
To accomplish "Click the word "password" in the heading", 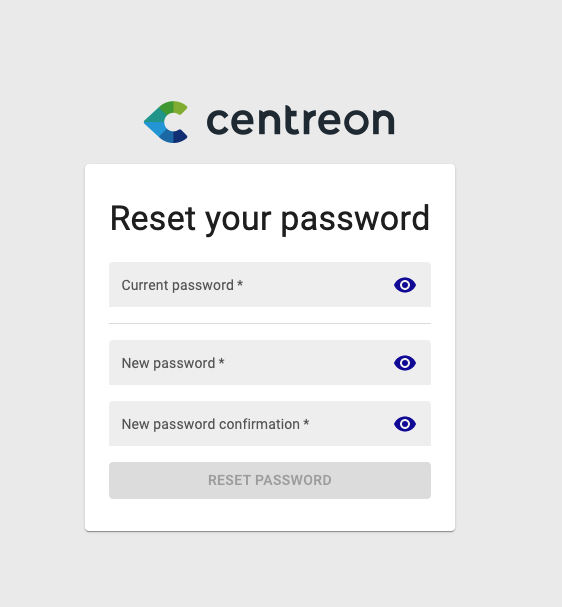I will (x=355, y=220).
